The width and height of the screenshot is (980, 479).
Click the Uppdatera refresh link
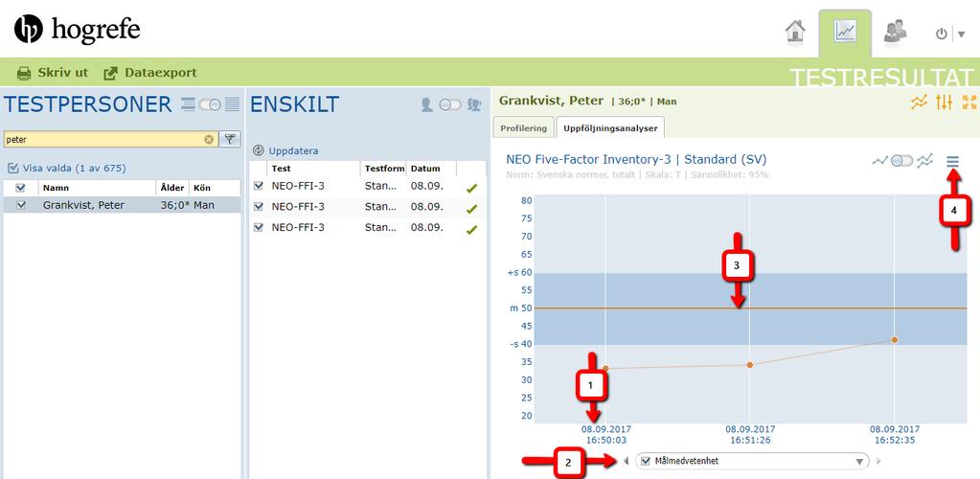click(286, 150)
